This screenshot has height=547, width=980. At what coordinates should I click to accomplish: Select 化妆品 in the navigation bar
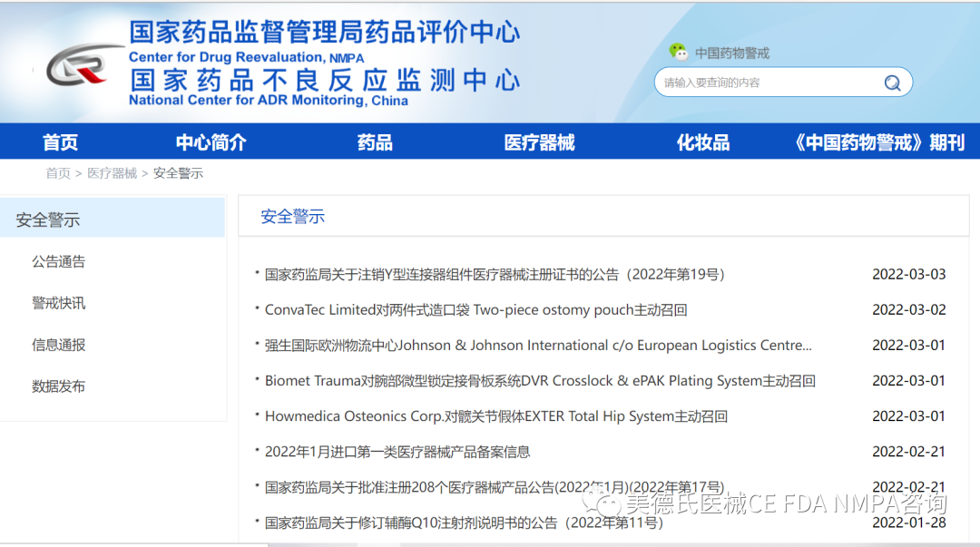(702, 142)
